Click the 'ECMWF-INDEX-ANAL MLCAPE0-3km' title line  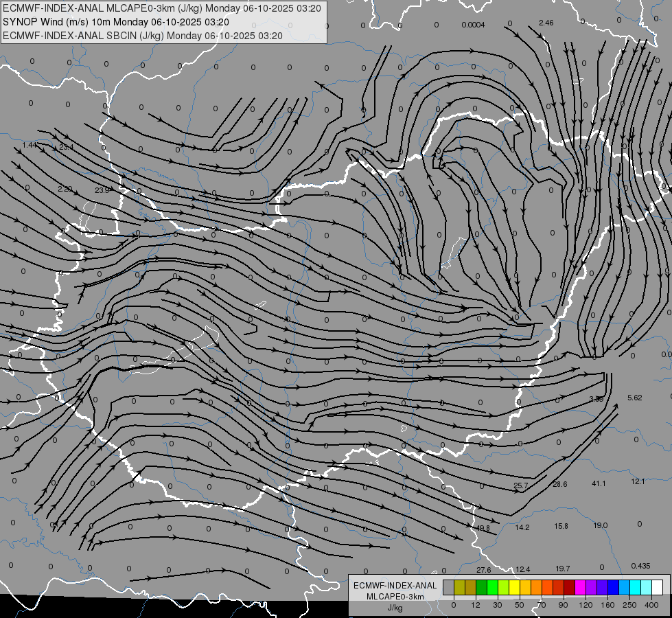click(161, 8)
